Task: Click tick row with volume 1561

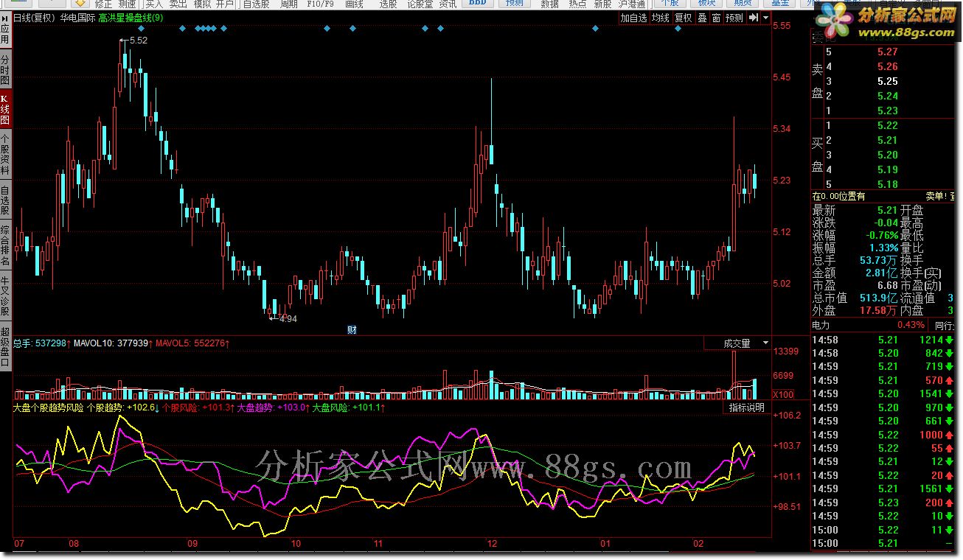Action: [x=883, y=489]
